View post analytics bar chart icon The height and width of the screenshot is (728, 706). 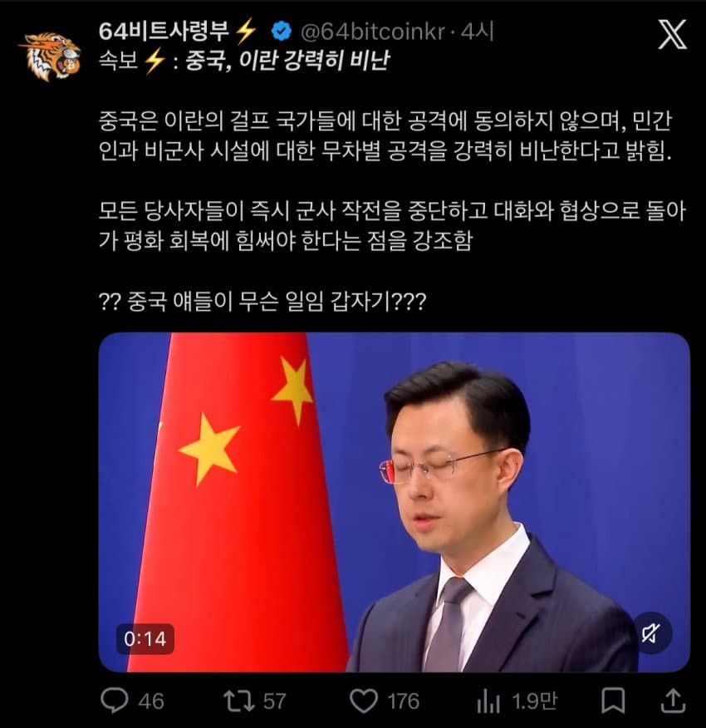pyautogui.click(x=488, y=701)
